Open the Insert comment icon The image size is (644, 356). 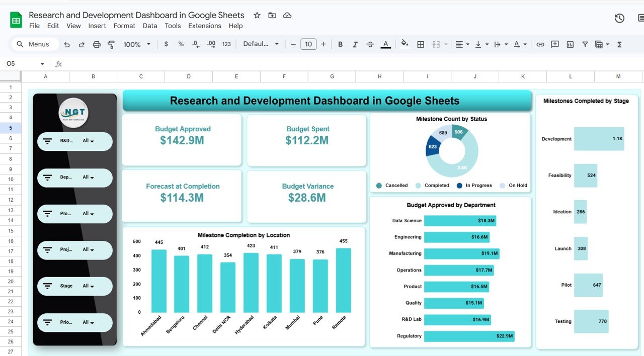[x=554, y=44]
